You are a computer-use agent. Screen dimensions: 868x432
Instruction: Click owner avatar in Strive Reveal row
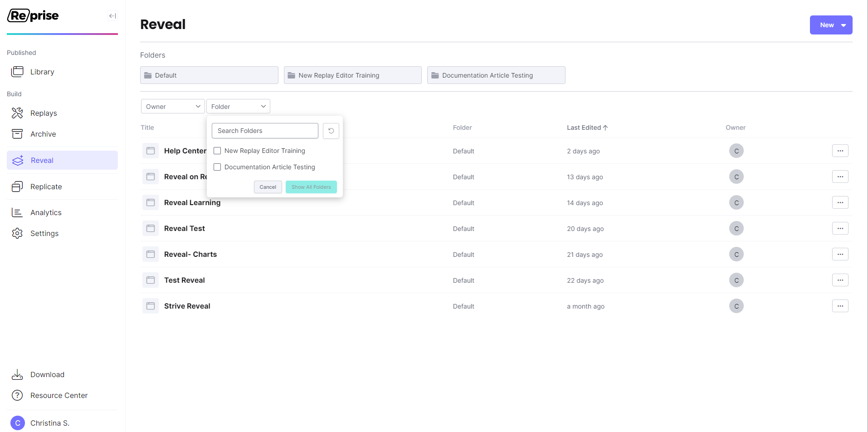(x=736, y=306)
